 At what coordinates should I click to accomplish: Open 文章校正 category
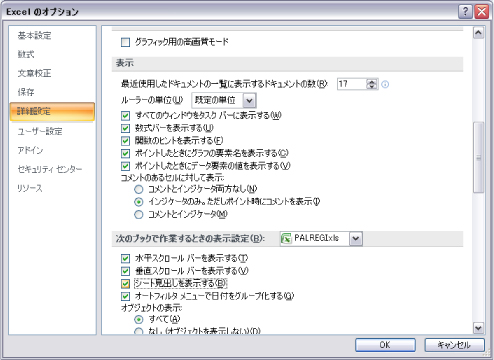34,73
